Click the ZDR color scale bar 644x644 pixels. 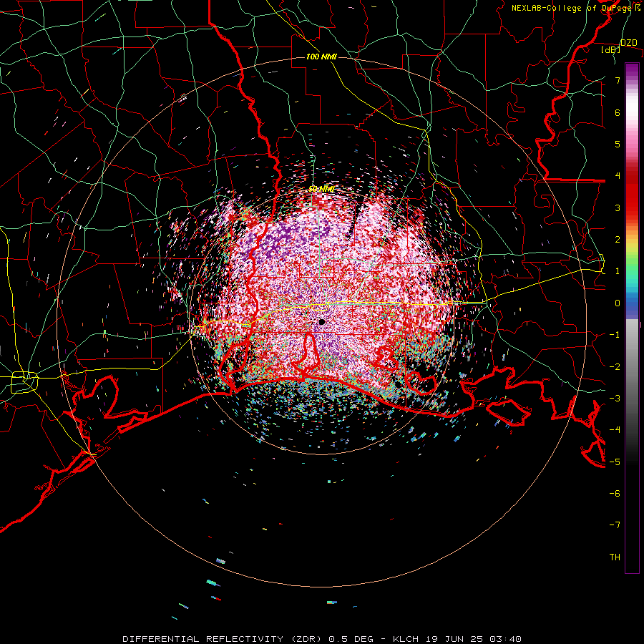(x=632, y=318)
